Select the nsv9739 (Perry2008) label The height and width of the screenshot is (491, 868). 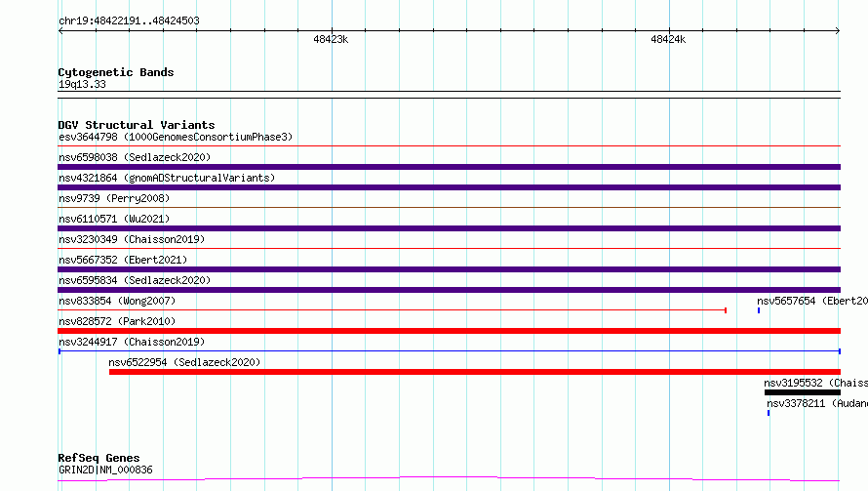[114, 198]
